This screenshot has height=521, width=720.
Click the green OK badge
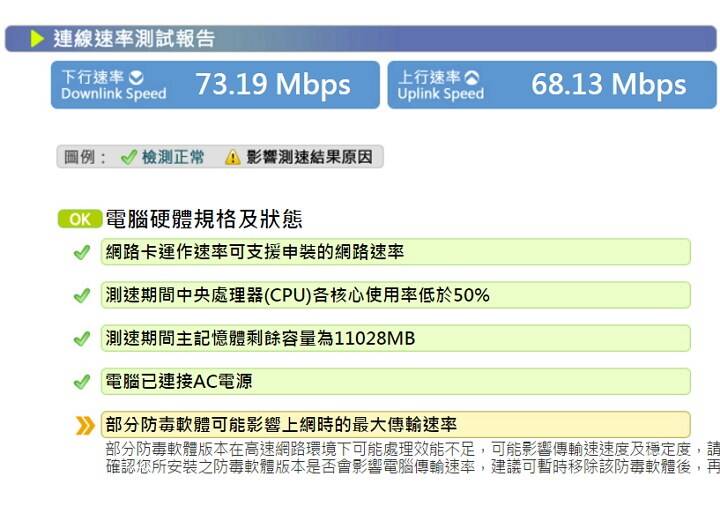79,220
